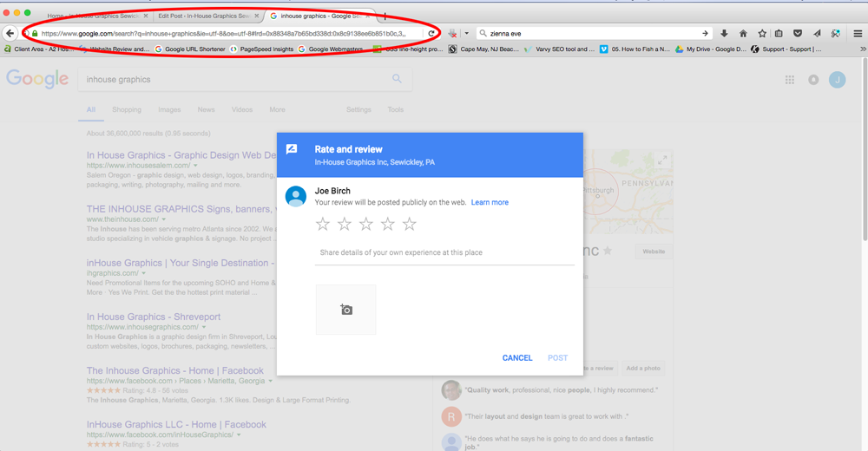Open the Firefox hamburger menu
Image resolution: width=868 pixels, height=451 pixels.
click(858, 34)
